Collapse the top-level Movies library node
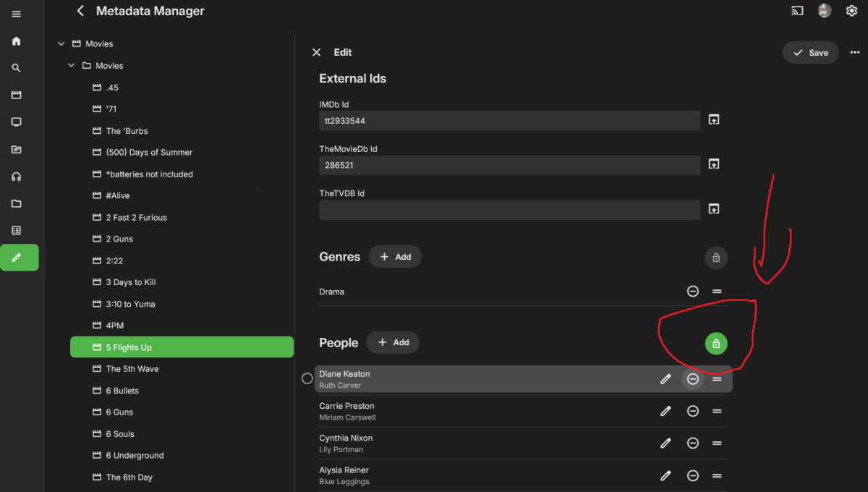The height and width of the screenshot is (492, 868). (61, 44)
